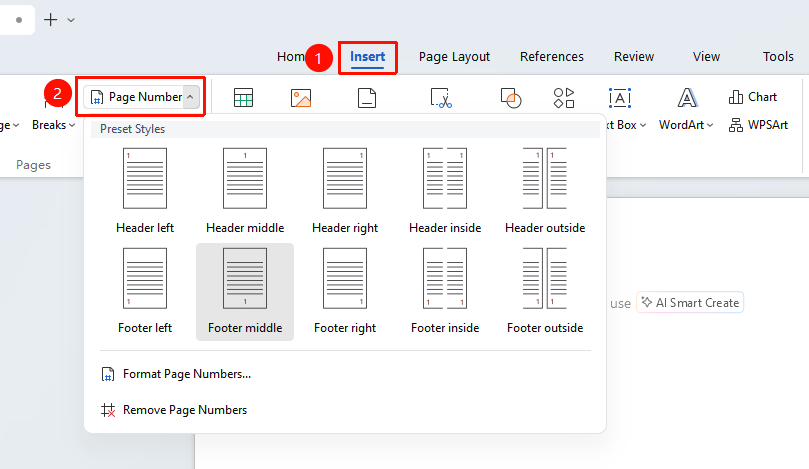Click the Shapes icon
Viewport: 809px width, 469px height.
tap(511, 98)
